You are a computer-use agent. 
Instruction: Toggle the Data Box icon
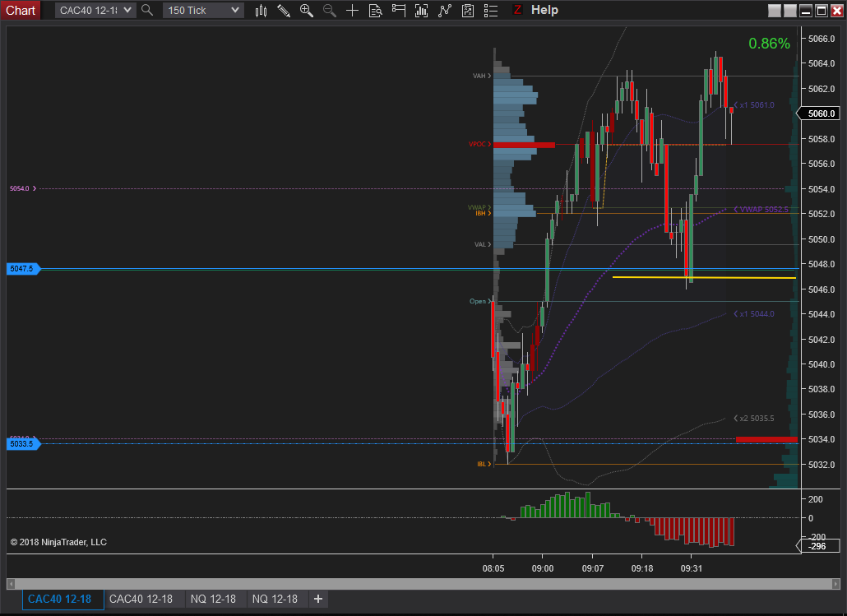375,10
